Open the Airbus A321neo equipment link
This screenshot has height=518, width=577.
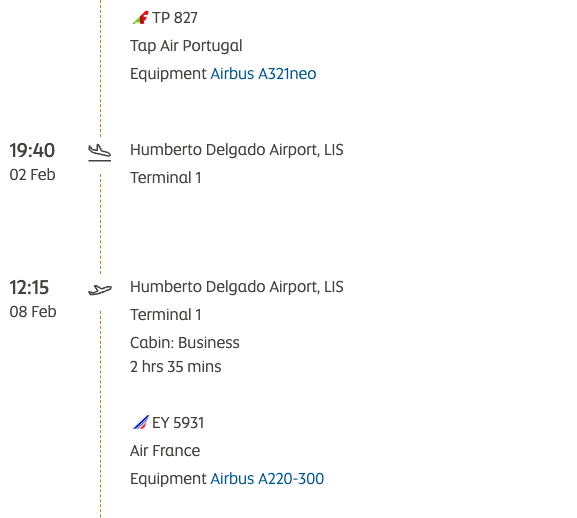point(263,74)
